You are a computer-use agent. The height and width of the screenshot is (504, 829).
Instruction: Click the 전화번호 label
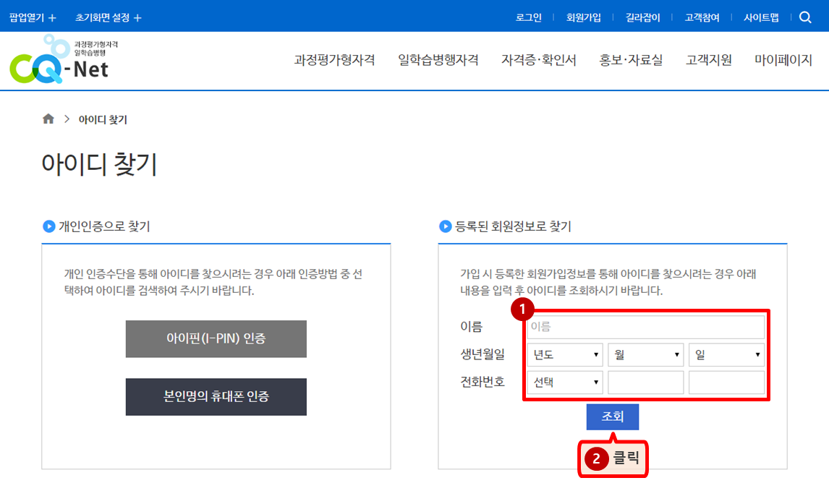[x=482, y=381]
